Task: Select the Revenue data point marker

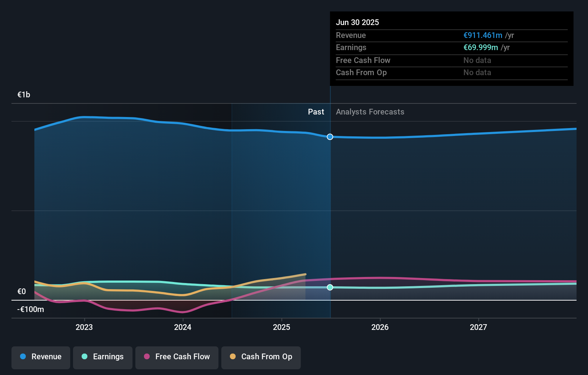Action: click(330, 137)
